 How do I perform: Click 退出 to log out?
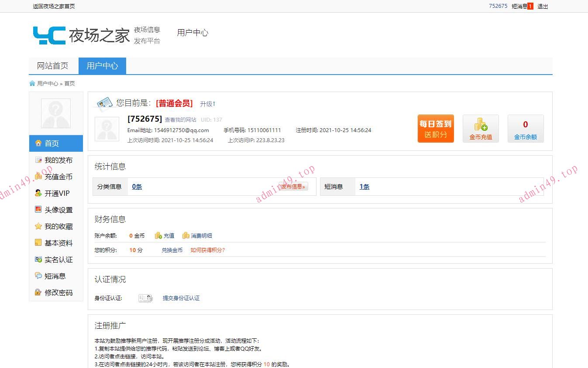pyautogui.click(x=543, y=7)
